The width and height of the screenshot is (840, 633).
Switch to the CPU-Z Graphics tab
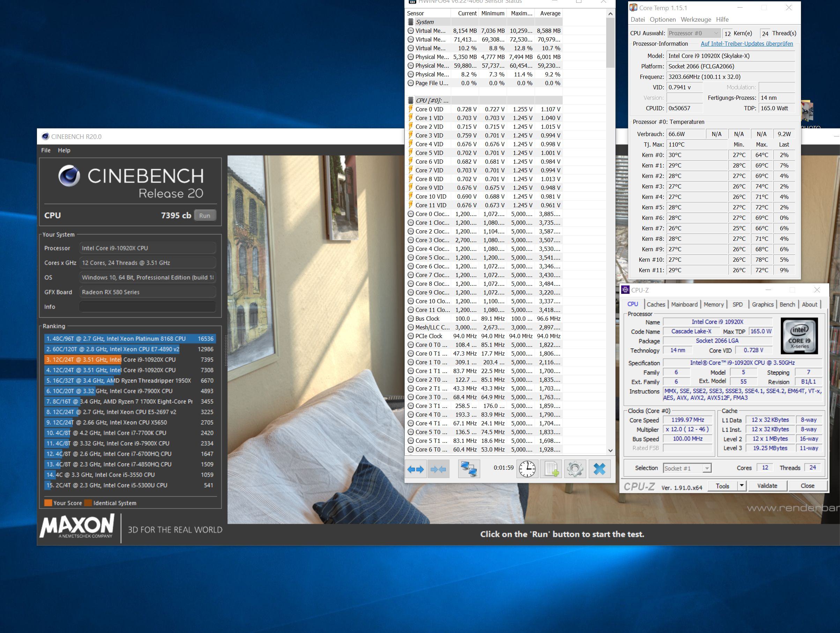pos(763,305)
